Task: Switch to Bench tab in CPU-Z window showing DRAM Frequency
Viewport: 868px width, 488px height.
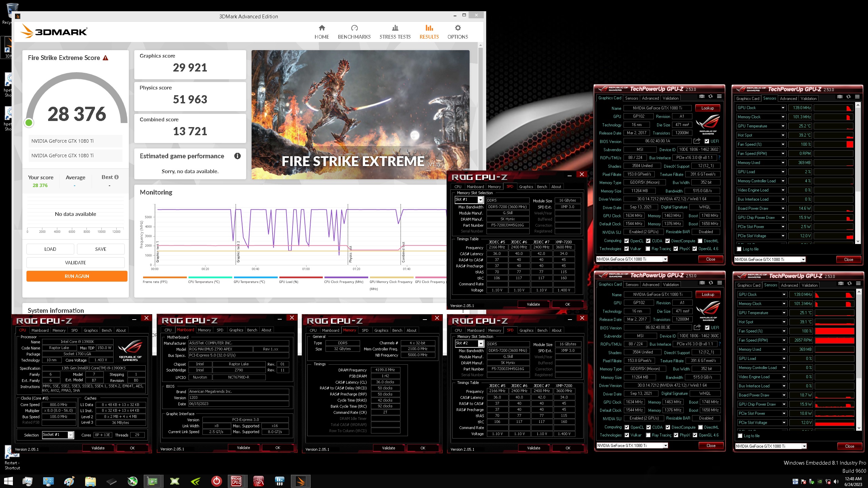Action: click(397, 330)
